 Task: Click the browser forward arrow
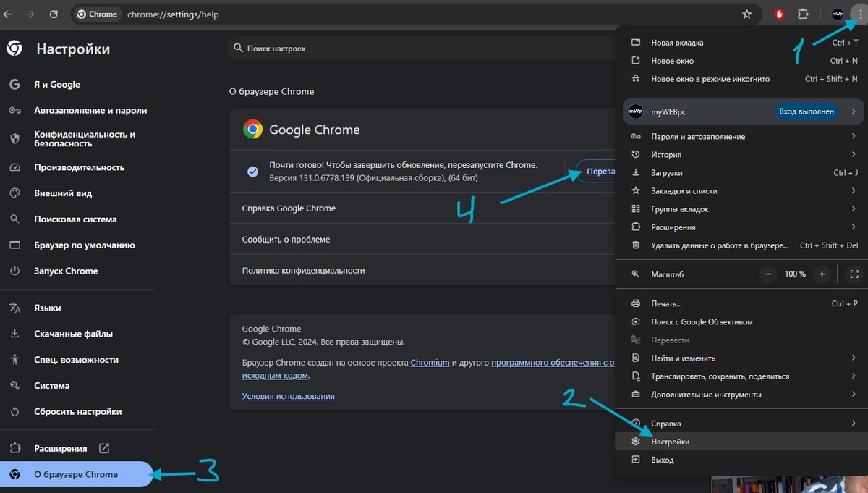tap(30, 14)
